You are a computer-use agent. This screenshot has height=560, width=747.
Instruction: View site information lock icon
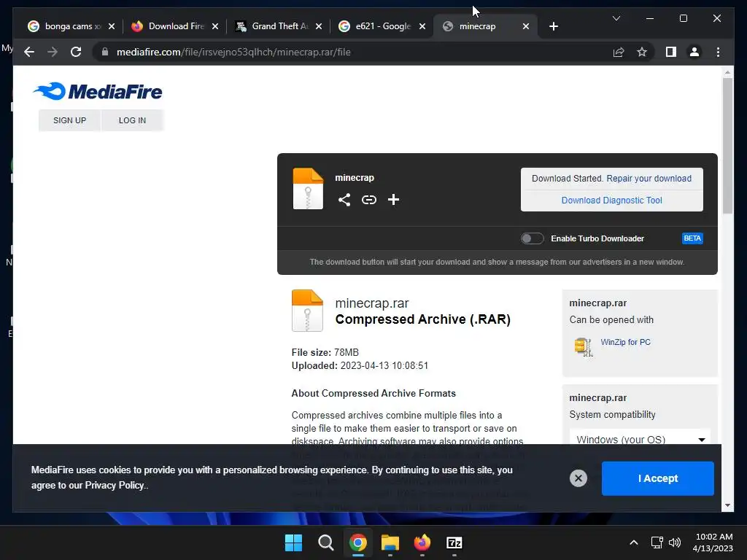point(105,52)
